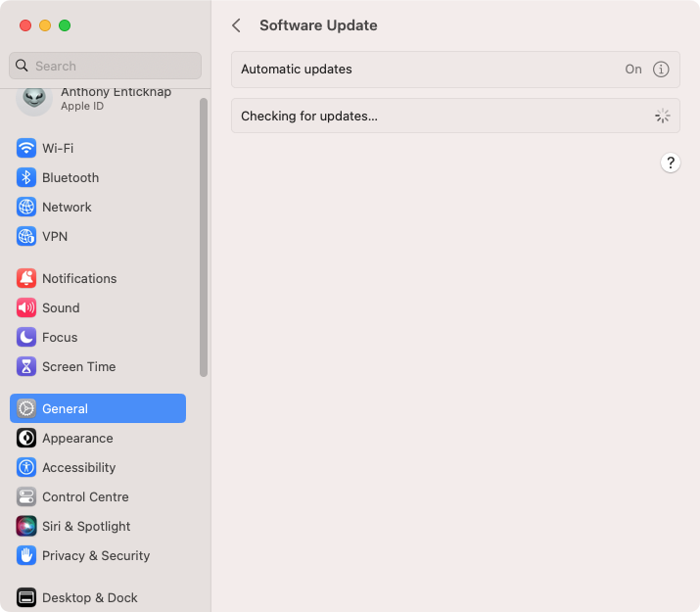Open Siri & Spotlight icon
Viewport: 700px width, 612px height.
(26, 526)
